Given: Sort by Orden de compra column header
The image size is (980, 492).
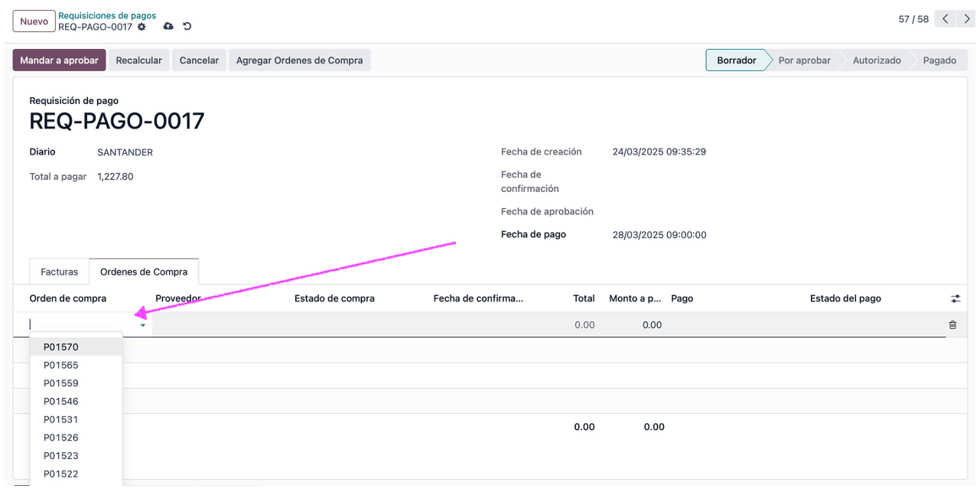Looking at the screenshot, I should (68, 298).
